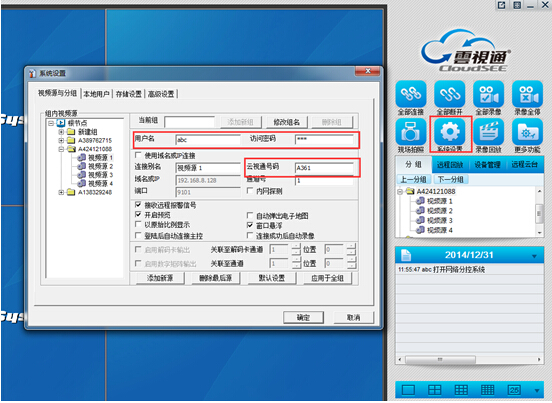Screen dimensions: 552x403
Task: Click the camera icon of 视频源 3 in the dialog tree
Action: coord(81,175)
